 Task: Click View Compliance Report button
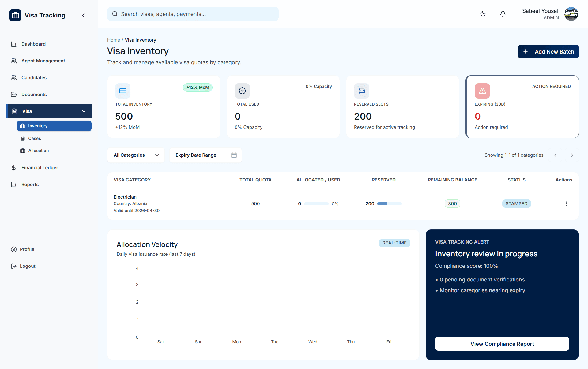[x=502, y=344]
